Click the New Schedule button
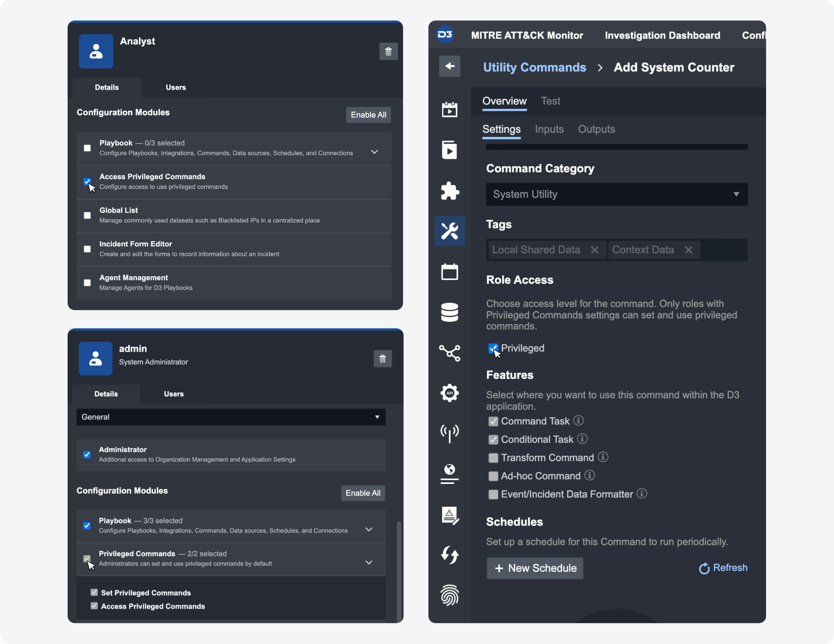The height and width of the screenshot is (644, 834). point(535,568)
